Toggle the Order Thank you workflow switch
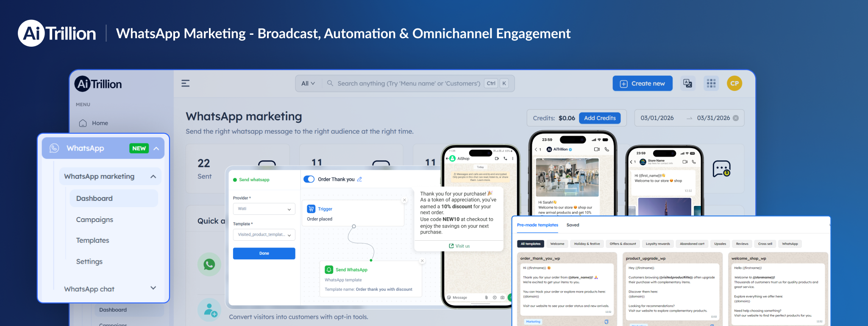 (309, 179)
